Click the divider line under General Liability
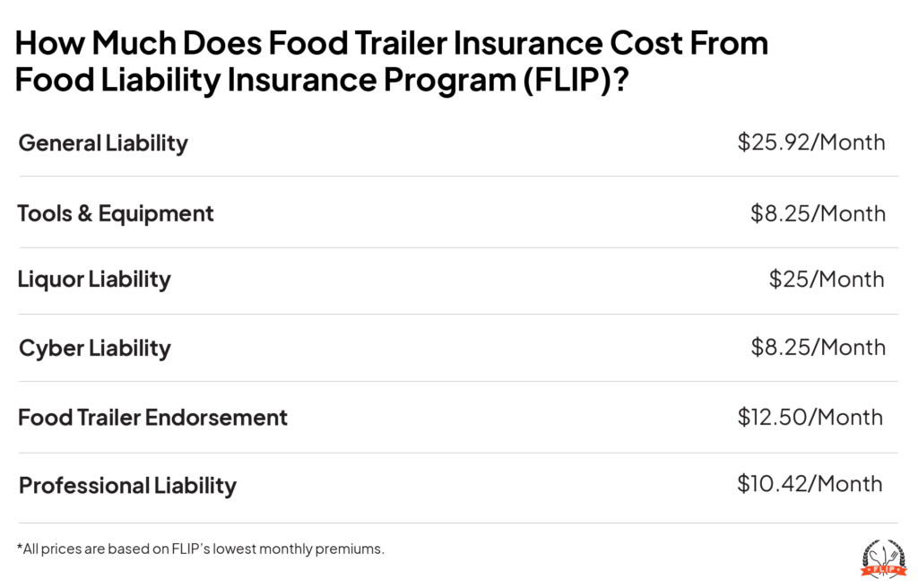 coord(458,177)
